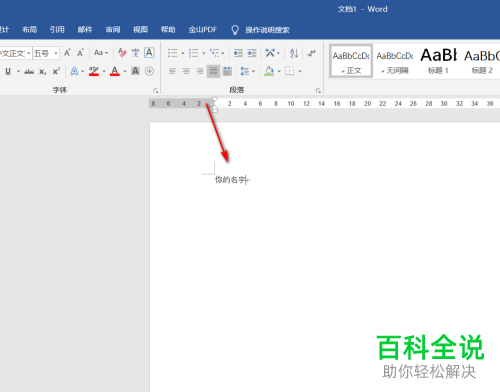The image size is (500, 392).
Task: Switch to the 邮件 tab
Action: [85, 30]
